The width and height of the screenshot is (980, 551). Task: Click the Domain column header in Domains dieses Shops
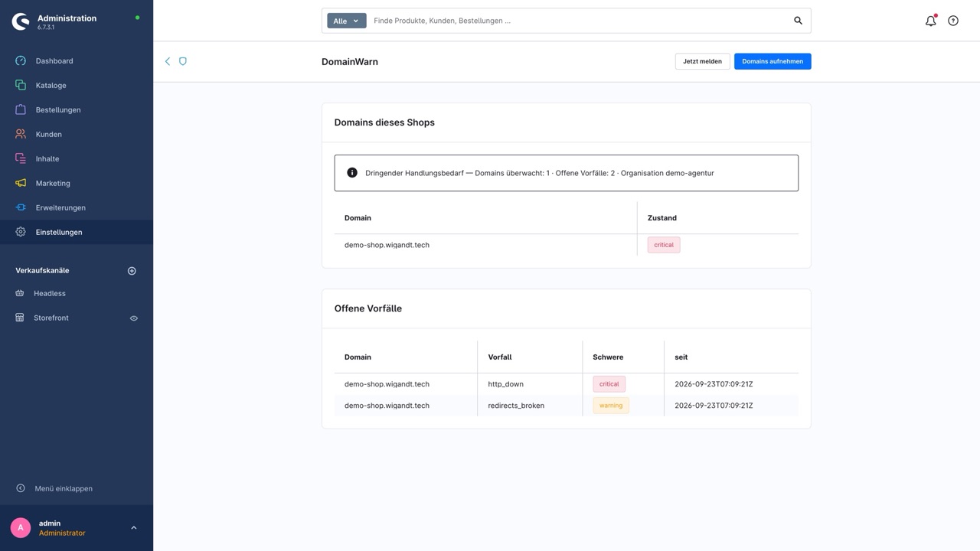[358, 218]
